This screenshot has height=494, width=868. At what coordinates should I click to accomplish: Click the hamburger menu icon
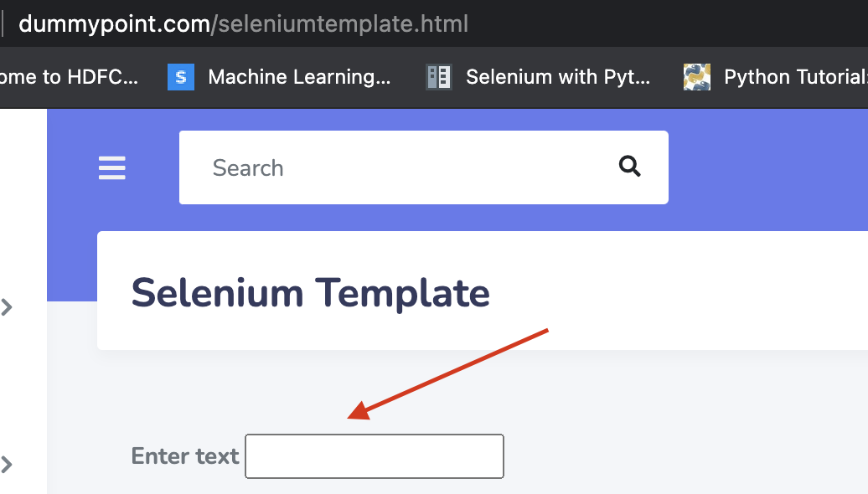(x=112, y=168)
